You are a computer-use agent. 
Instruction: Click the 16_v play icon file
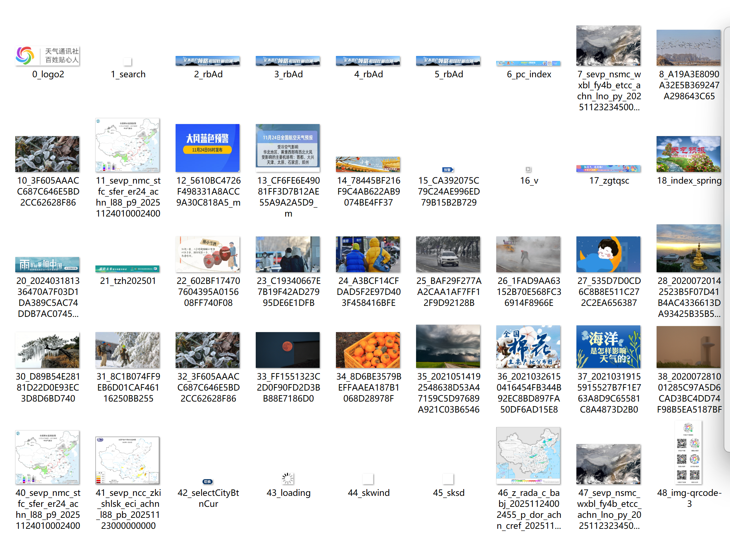[x=528, y=169]
